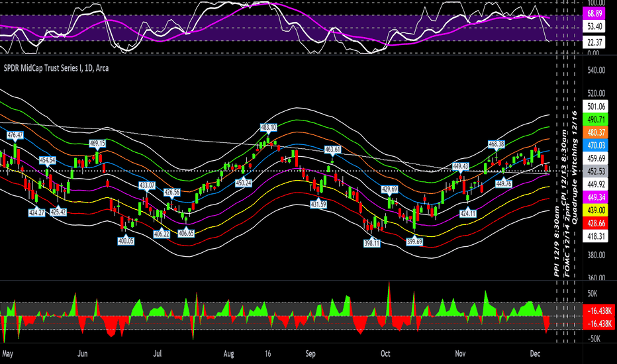Screen dimensions: 617x364
Task: Click the 459.69 band value tag
Action: [x=596, y=158]
